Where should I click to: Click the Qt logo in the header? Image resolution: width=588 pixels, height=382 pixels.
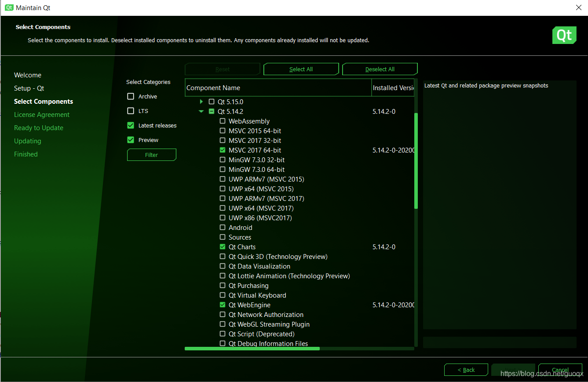click(x=564, y=35)
